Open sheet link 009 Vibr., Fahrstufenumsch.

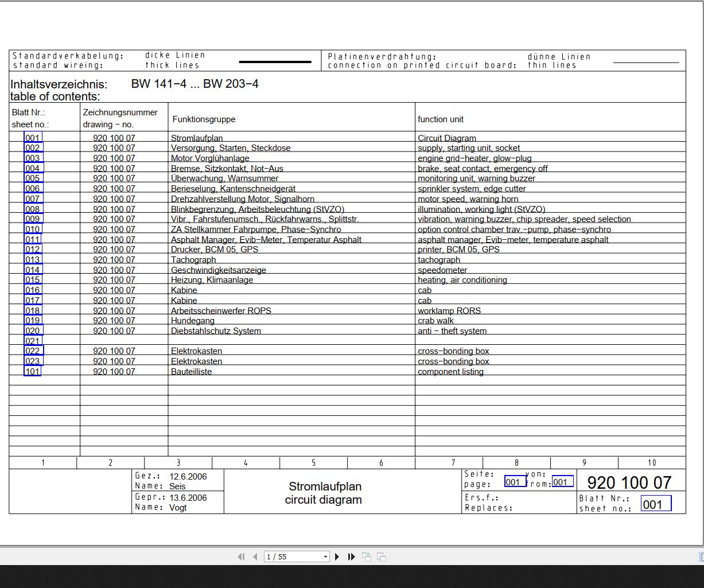tap(33, 219)
